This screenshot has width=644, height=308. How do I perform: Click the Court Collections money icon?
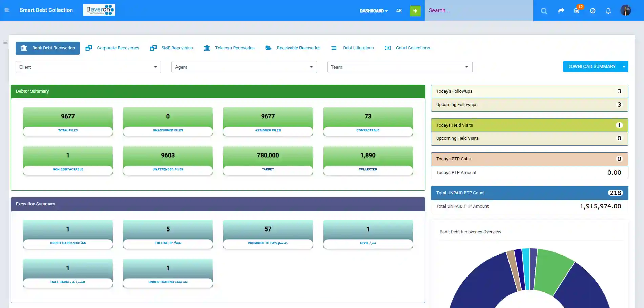(x=388, y=48)
